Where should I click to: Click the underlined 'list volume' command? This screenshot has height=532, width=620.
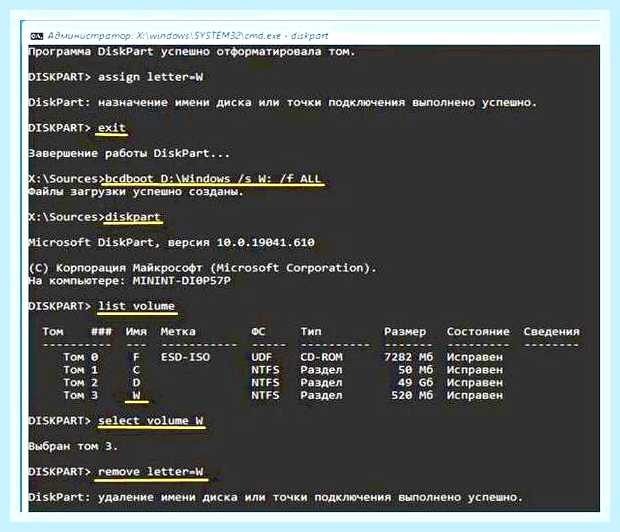(136, 306)
